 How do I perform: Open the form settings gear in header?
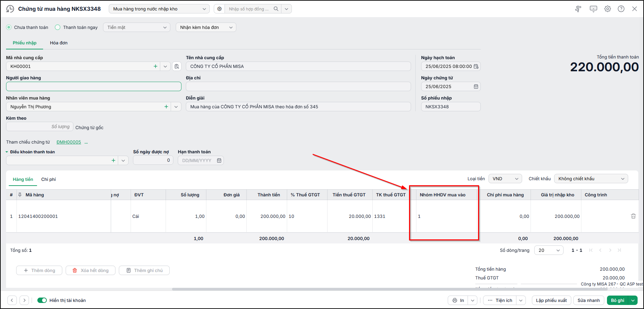(608, 9)
